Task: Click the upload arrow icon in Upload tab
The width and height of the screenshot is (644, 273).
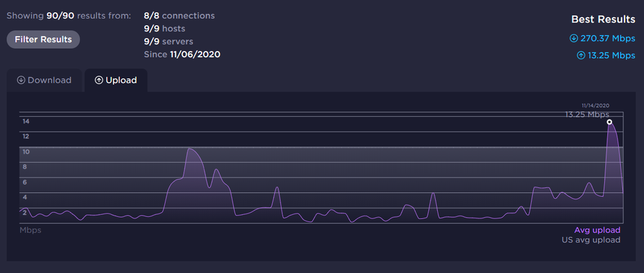Action: click(99, 80)
